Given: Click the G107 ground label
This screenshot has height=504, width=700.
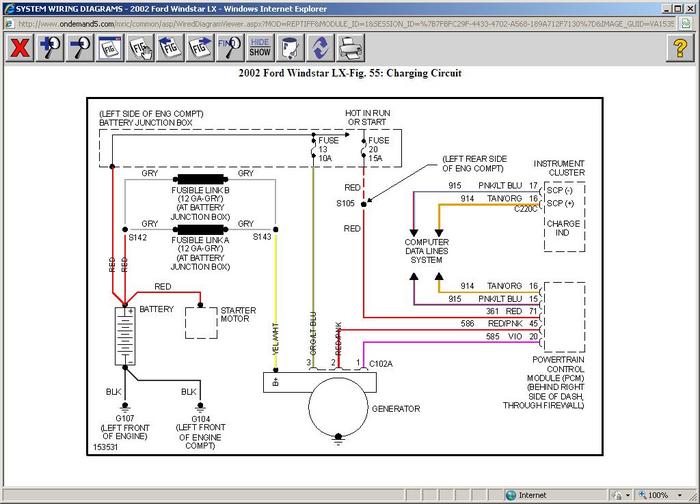Looking at the screenshot, I should [x=125, y=418].
